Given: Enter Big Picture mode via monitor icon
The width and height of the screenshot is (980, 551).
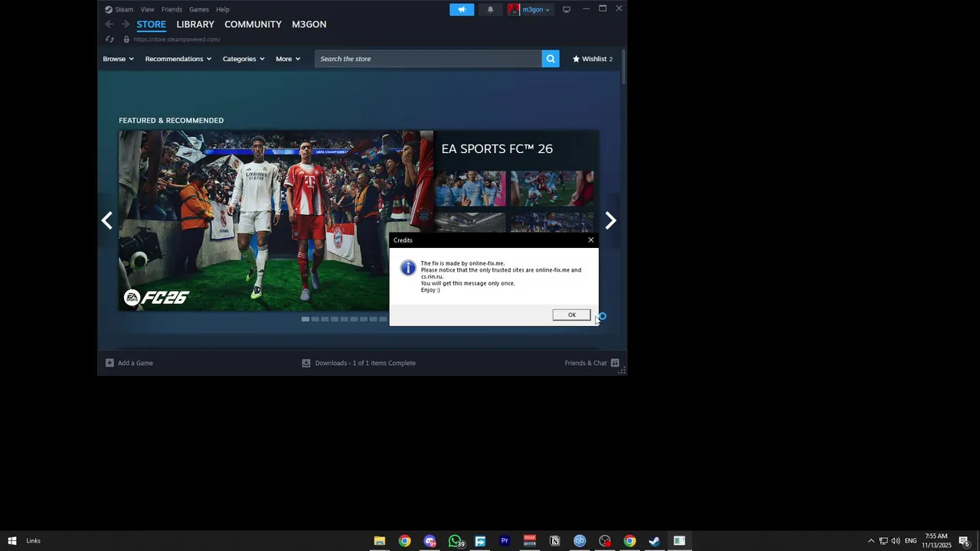Looking at the screenshot, I should click(567, 9).
